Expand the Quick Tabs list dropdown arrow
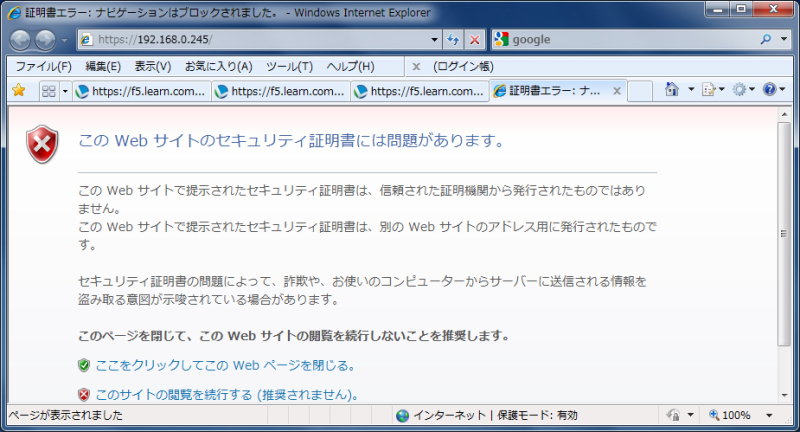This screenshot has height=432, width=800. 65,91
